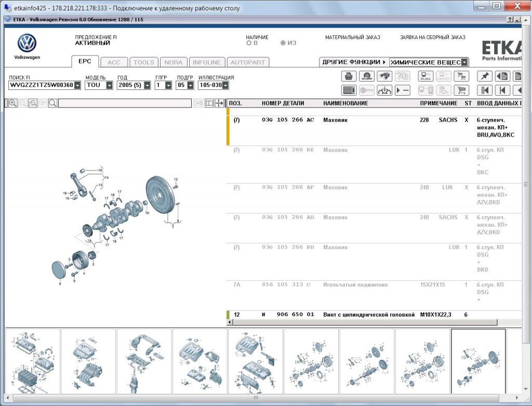Viewport: 532px width, 406px height.
Task: Click the НАИМЕНОВАНИЕ column header
Action: pos(345,103)
